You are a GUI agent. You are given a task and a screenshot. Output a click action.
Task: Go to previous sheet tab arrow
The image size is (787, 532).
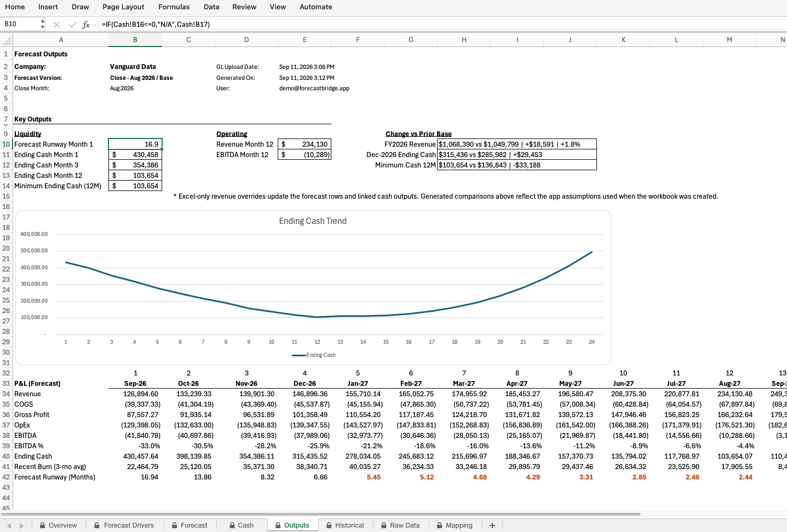tap(9, 525)
